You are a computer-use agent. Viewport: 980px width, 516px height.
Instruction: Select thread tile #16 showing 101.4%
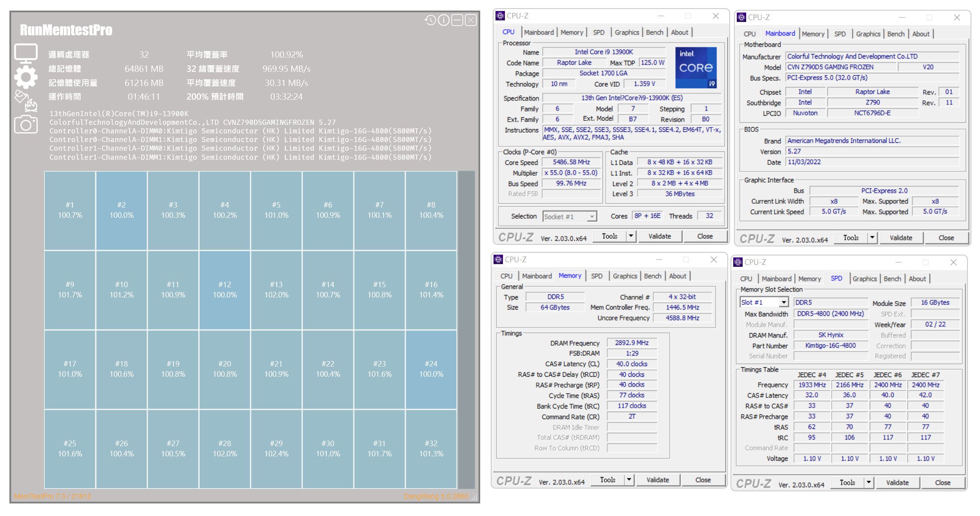click(x=431, y=290)
